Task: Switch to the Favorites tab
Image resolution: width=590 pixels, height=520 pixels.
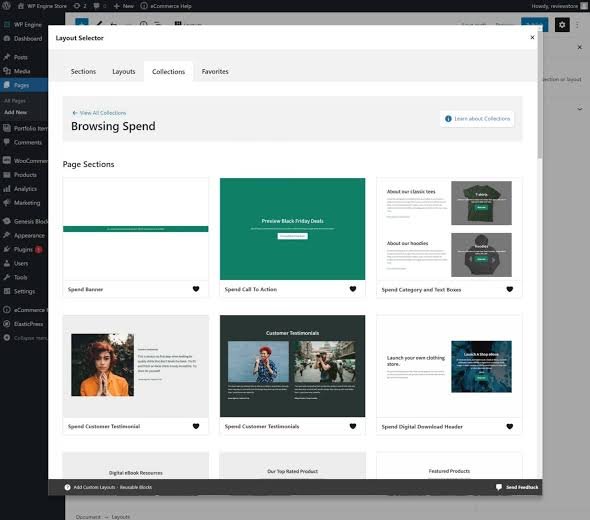Action: [x=215, y=71]
